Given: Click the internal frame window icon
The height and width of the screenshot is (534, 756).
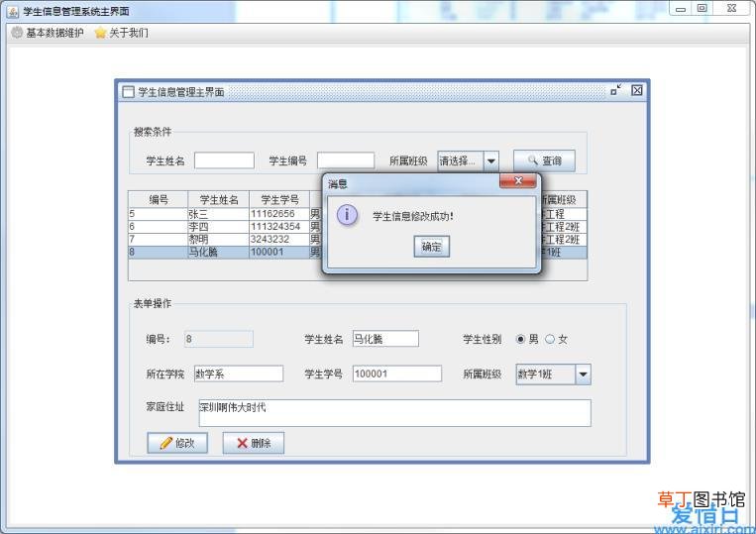Looking at the screenshot, I should tap(128, 91).
